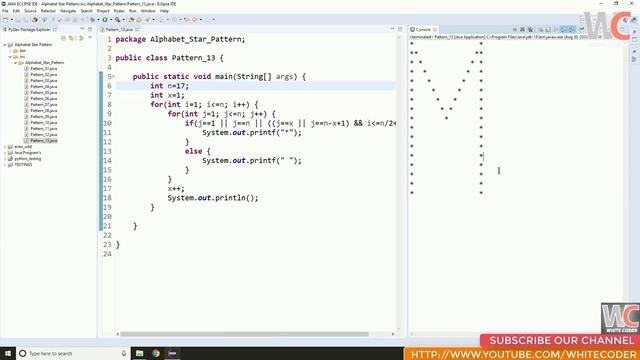Image resolution: width=640 pixels, height=360 pixels.
Task: Collapse the Alphabet_Star_Pattern package
Action: [x=16, y=63]
